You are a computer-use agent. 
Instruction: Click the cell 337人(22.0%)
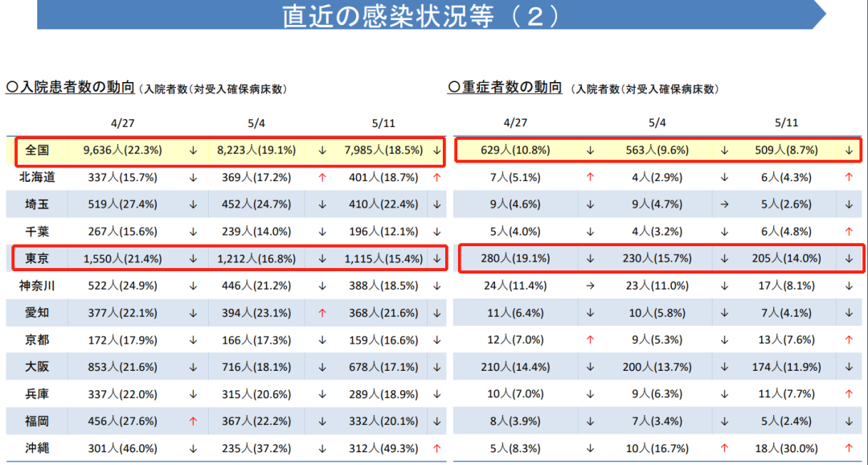tap(123, 393)
